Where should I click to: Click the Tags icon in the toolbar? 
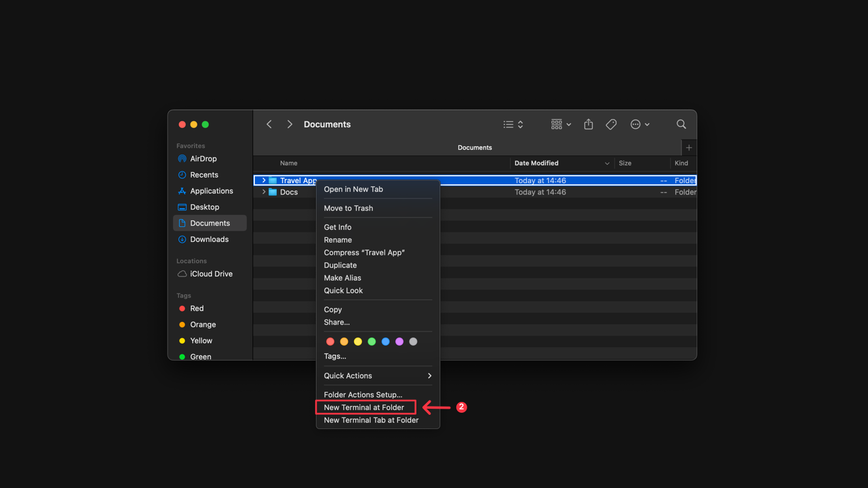(610, 124)
